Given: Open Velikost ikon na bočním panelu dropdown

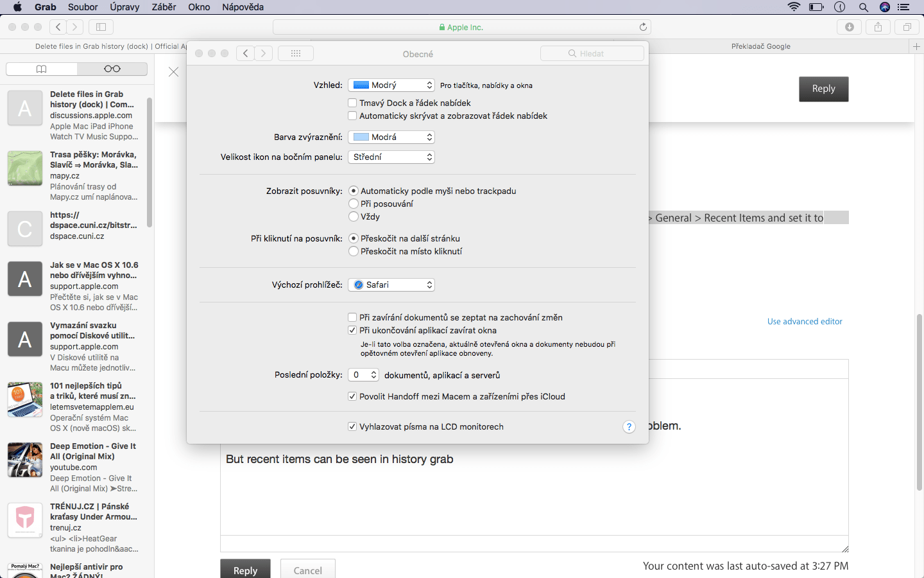Looking at the screenshot, I should (391, 157).
